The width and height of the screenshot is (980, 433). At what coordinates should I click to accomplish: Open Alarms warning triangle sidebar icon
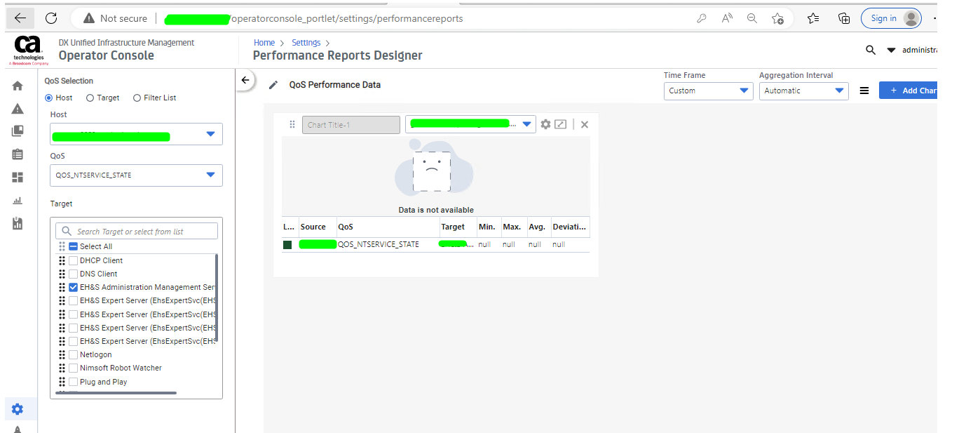point(18,109)
